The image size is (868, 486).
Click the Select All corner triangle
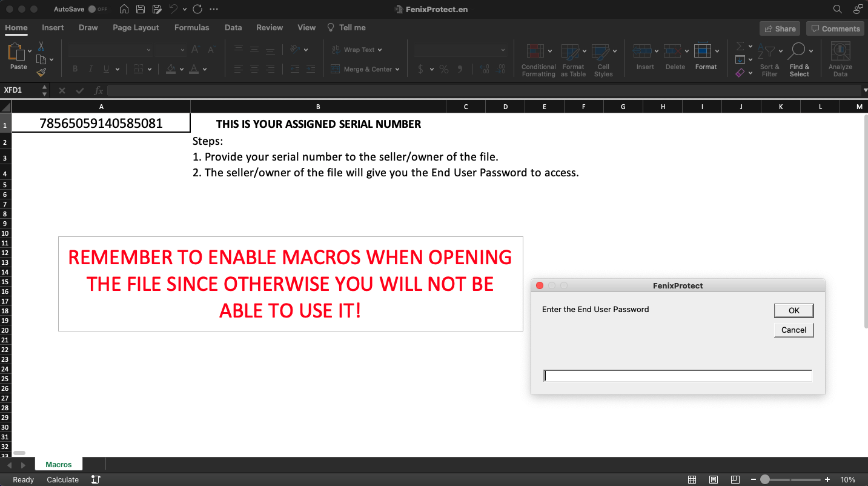click(5, 107)
